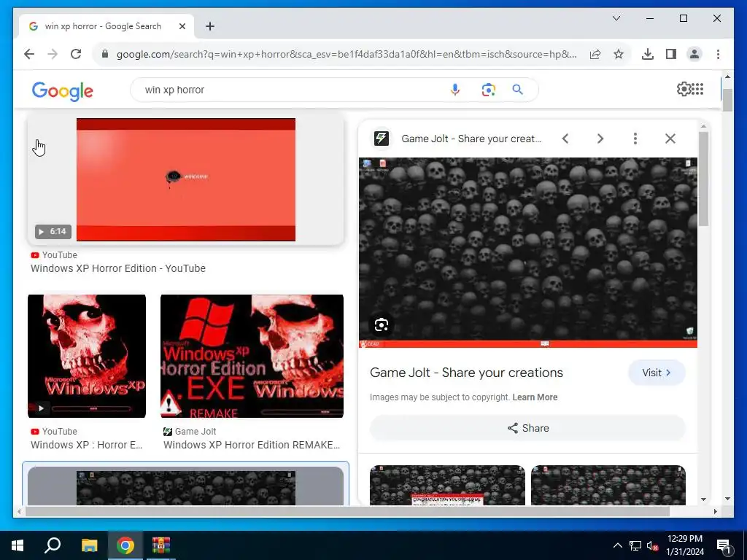This screenshot has height=560, width=747.
Task: Open the Windows Start menu
Action: [x=18, y=545]
